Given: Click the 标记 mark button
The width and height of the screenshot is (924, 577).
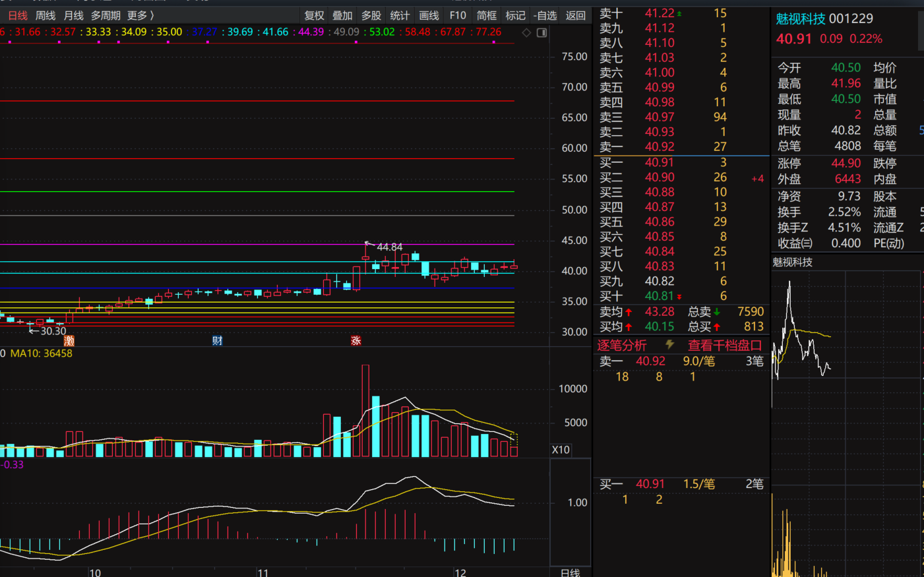Looking at the screenshot, I should click(x=515, y=15).
